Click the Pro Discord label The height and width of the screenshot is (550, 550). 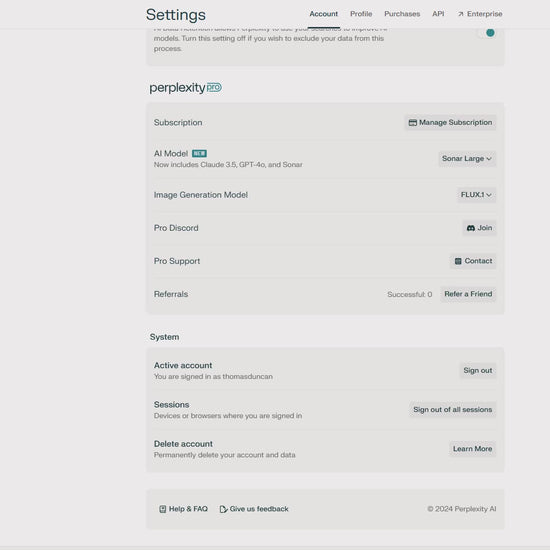176,228
